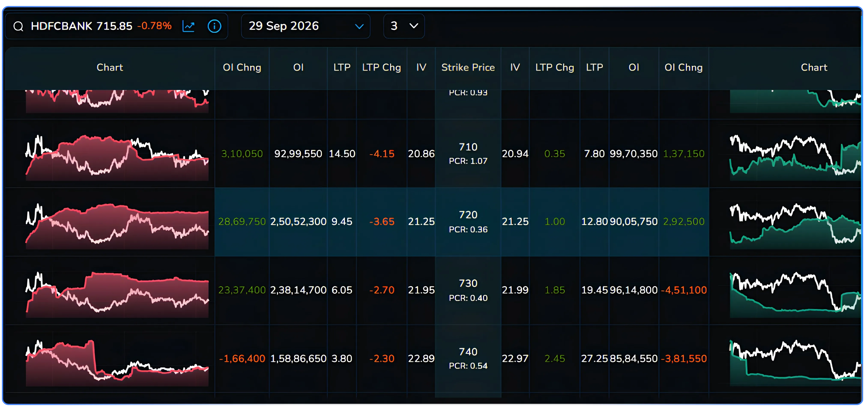
Task: Click put OI change -4,51,100
Action: pos(684,290)
